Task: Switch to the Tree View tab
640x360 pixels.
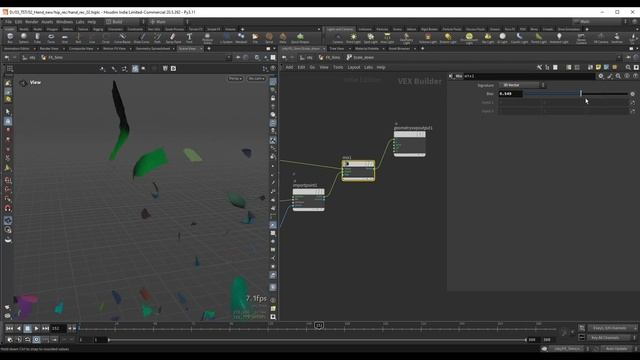Action: pyautogui.click(x=337, y=49)
